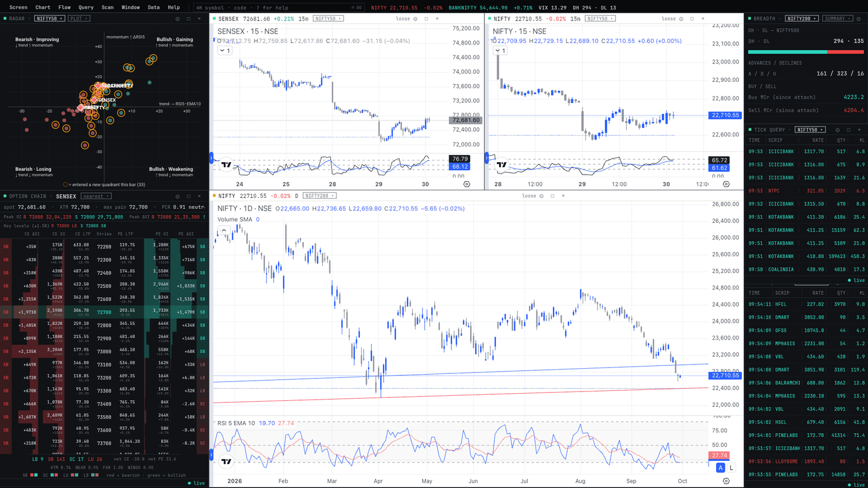The image size is (868, 488).
Task: Click the TradingView logo on NIFTY 15m chart
Action: pyautogui.click(x=502, y=164)
